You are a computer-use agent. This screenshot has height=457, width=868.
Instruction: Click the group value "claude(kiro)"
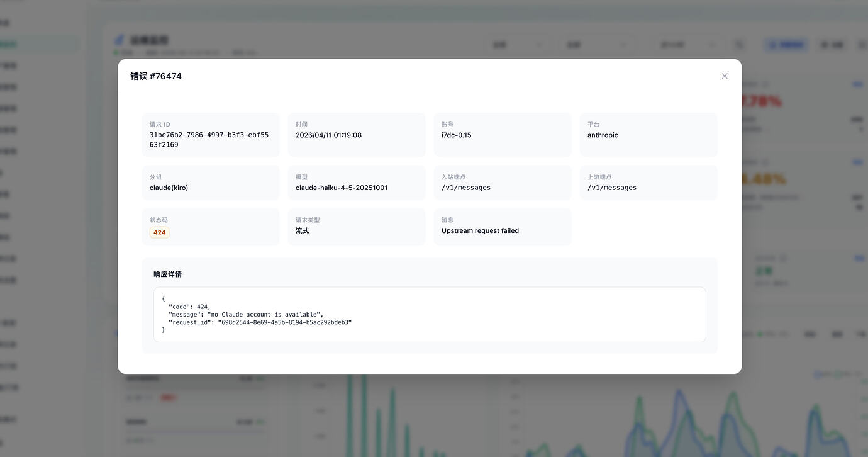[x=169, y=188]
